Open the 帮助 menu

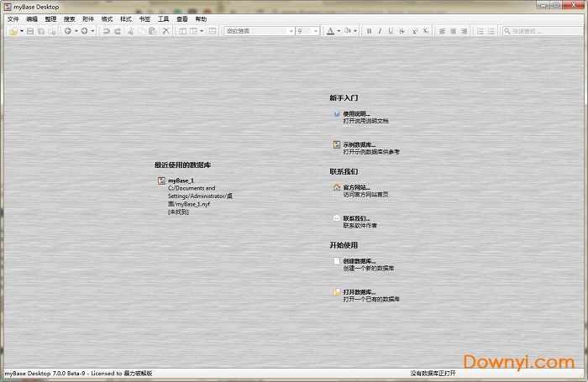(x=201, y=19)
